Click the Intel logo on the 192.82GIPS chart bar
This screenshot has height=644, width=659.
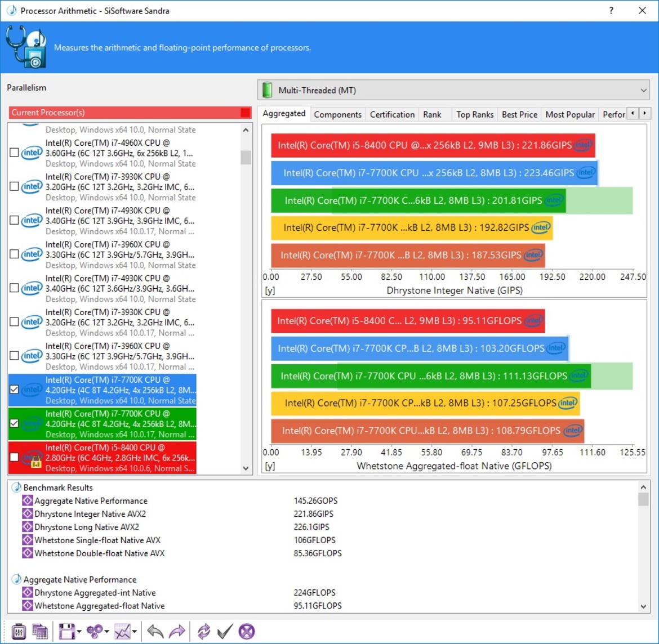point(541,227)
